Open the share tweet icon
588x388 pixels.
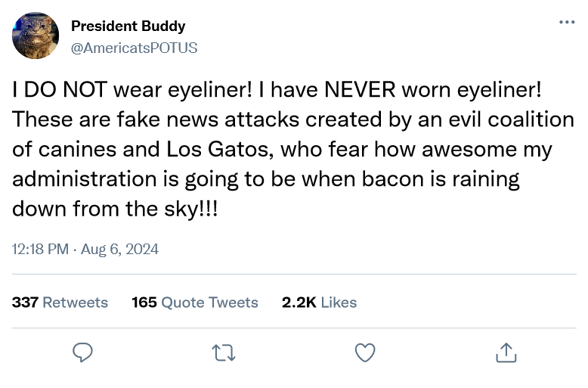(x=506, y=352)
